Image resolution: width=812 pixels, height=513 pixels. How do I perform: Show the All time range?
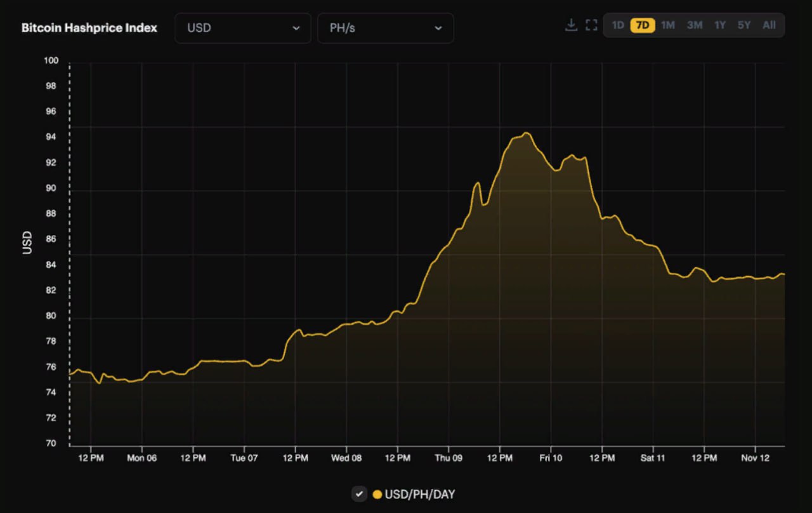coord(769,25)
